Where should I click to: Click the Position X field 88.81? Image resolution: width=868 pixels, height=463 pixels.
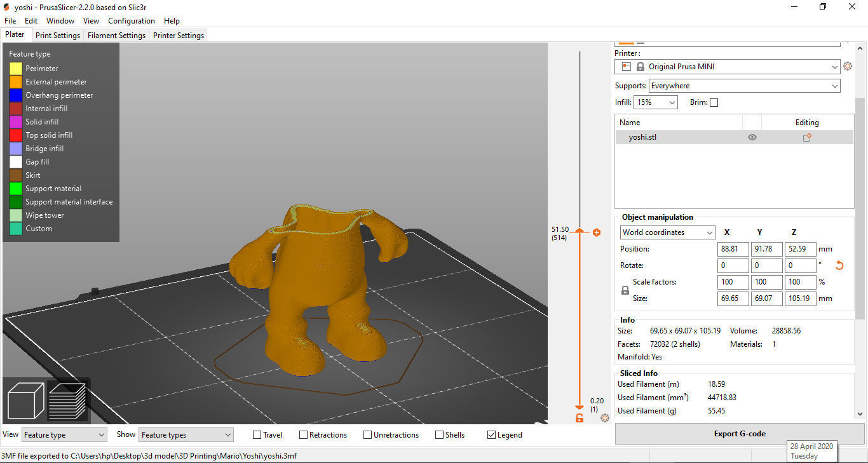733,249
